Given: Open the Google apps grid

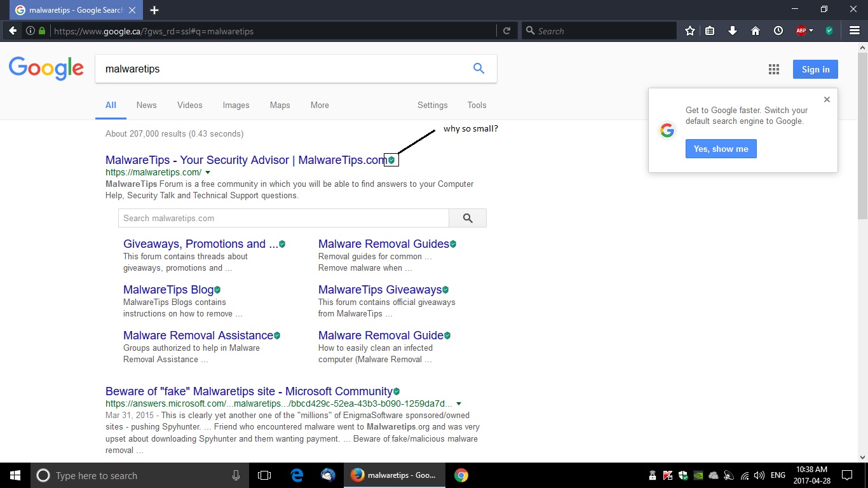Looking at the screenshot, I should click(774, 69).
